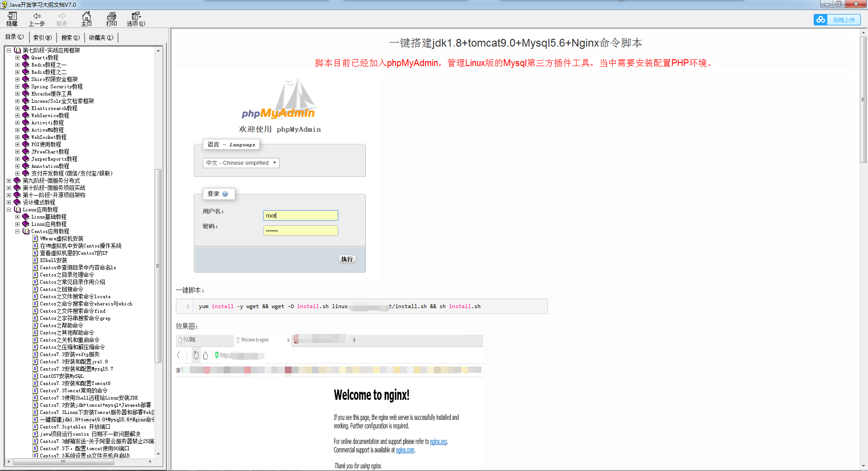Click the 密码 password input field

(301, 231)
